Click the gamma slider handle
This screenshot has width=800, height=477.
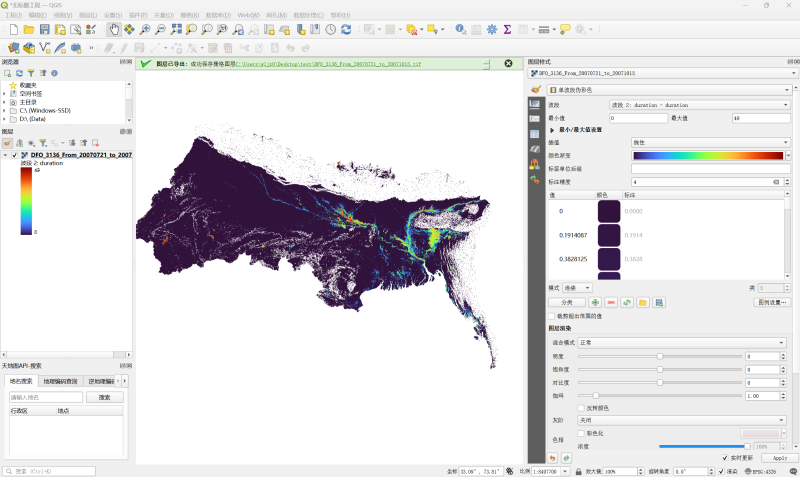[595, 395]
